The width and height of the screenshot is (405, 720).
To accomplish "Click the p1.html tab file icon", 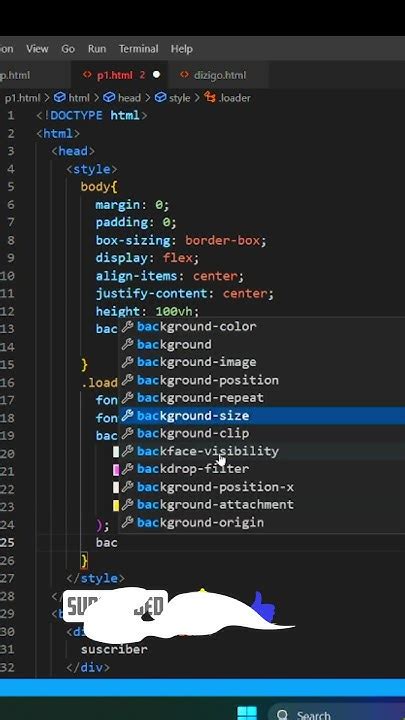I will (87, 74).
